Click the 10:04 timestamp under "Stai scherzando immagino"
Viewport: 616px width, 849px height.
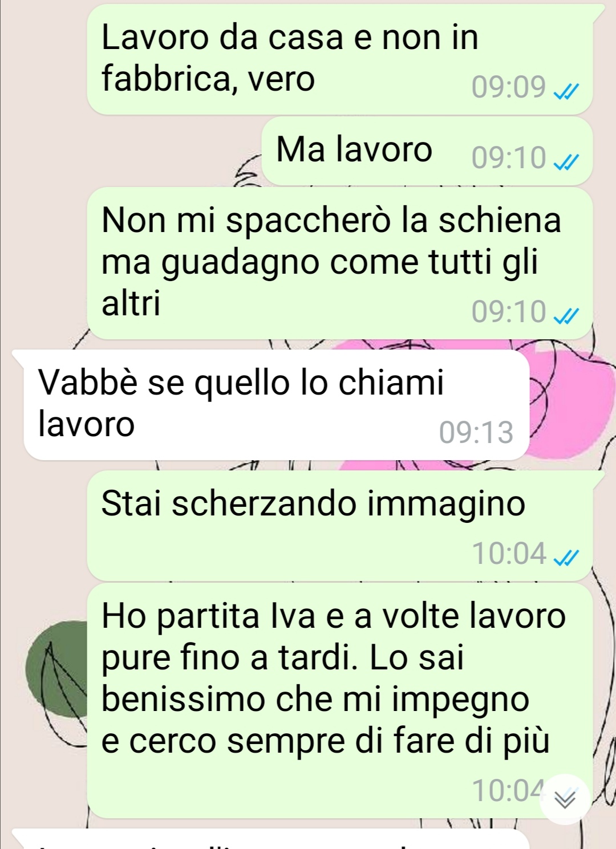point(509,553)
